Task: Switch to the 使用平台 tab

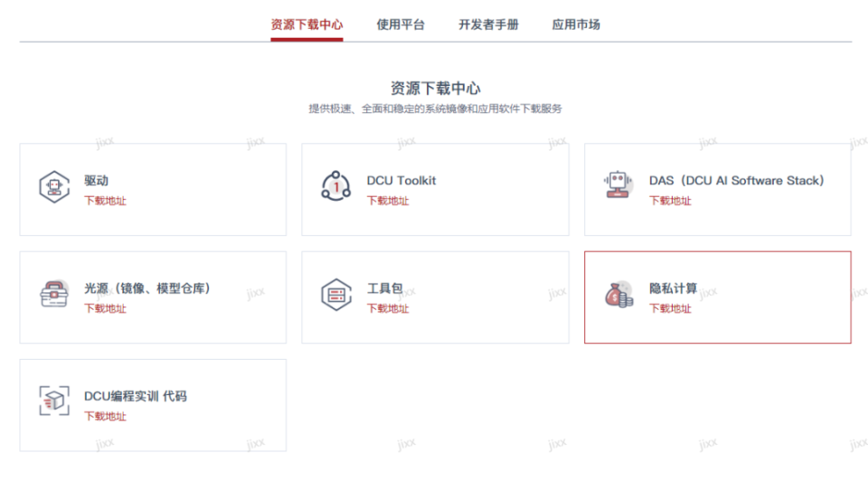Action: (401, 24)
